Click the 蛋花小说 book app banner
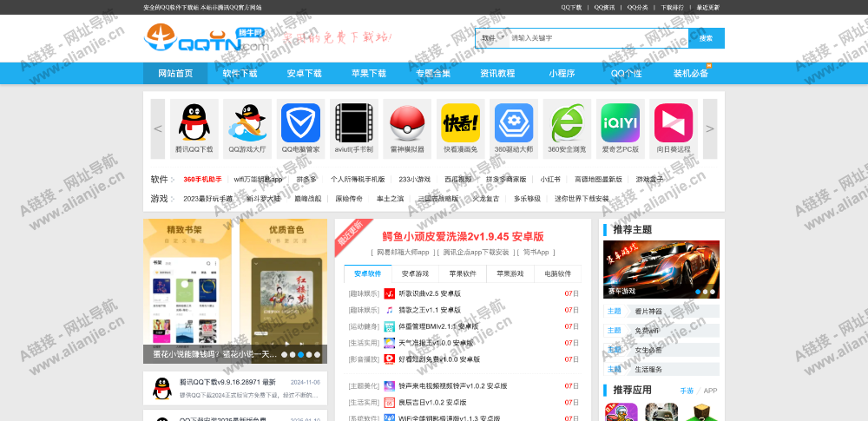The width and height of the screenshot is (868, 421). click(235, 291)
